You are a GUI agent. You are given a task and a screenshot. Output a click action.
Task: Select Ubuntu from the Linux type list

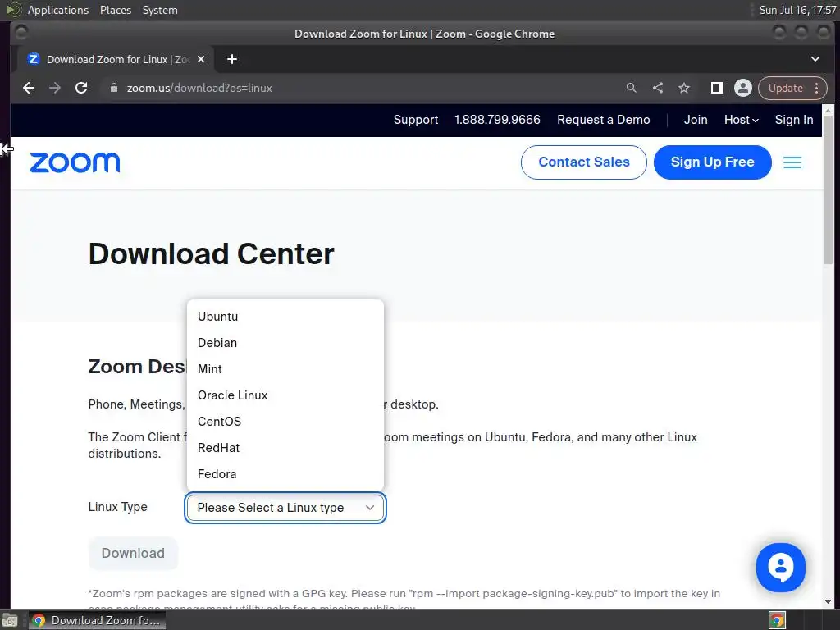285,317
